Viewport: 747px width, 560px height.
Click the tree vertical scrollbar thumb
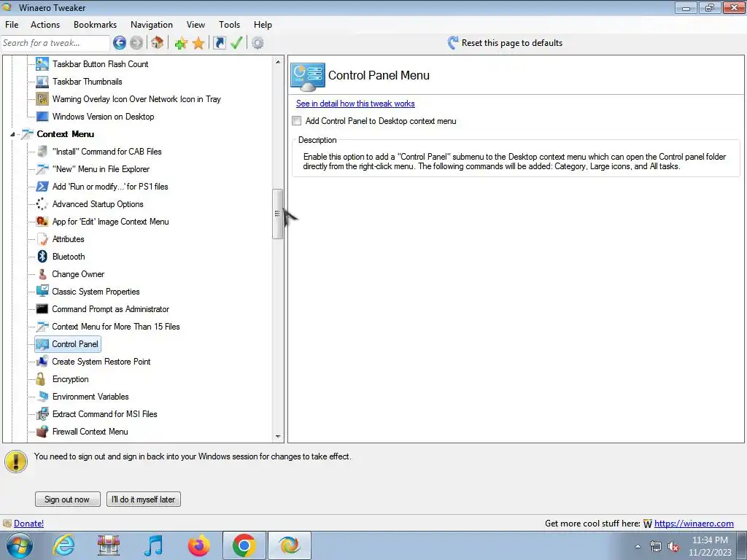coord(278,214)
